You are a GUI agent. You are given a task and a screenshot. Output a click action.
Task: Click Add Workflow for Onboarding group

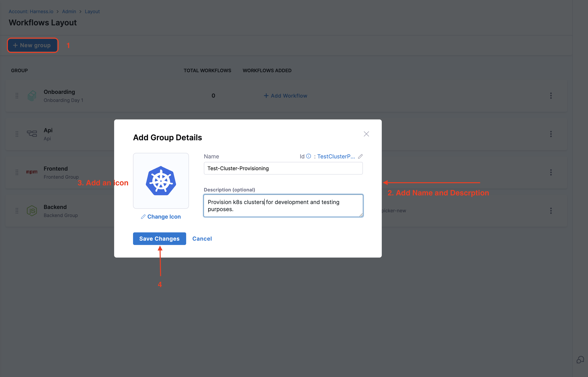coord(285,96)
